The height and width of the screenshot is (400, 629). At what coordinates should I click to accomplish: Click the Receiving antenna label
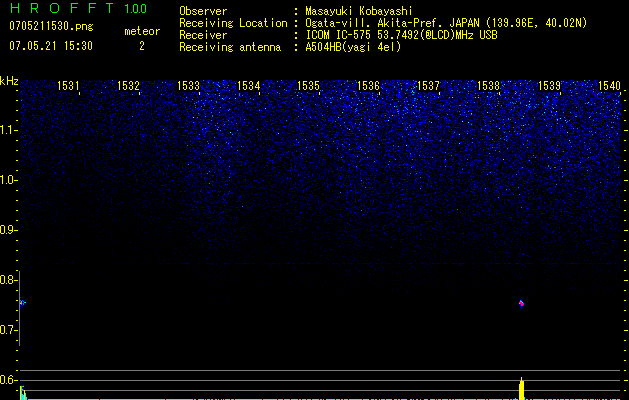coord(230,47)
